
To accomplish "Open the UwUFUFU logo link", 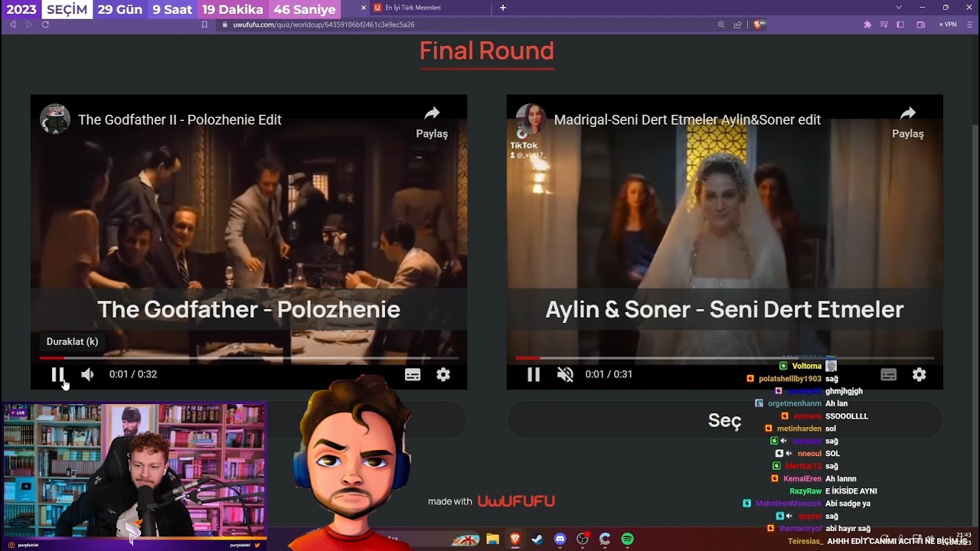I will pos(516,501).
